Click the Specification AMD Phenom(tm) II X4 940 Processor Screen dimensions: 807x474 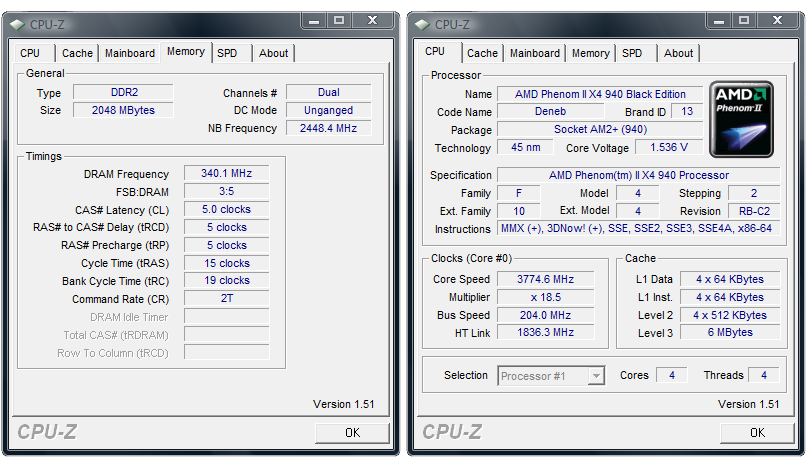pyautogui.click(x=639, y=175)
